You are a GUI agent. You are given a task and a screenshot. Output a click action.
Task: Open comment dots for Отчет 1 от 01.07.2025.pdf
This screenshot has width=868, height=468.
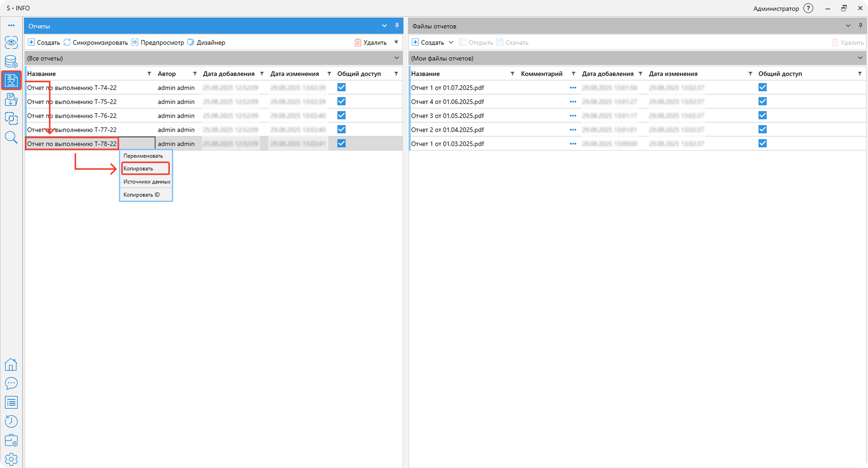(573, 87)
